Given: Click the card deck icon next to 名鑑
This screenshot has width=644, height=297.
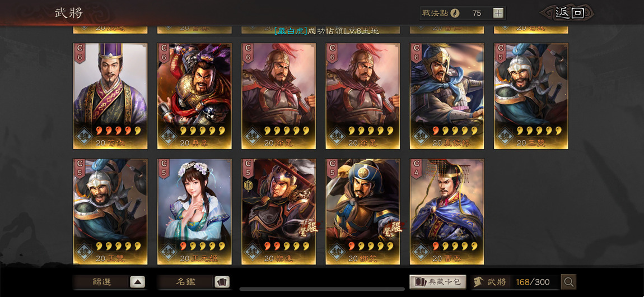Looking at the screenshot, I should tap(222, 282).
